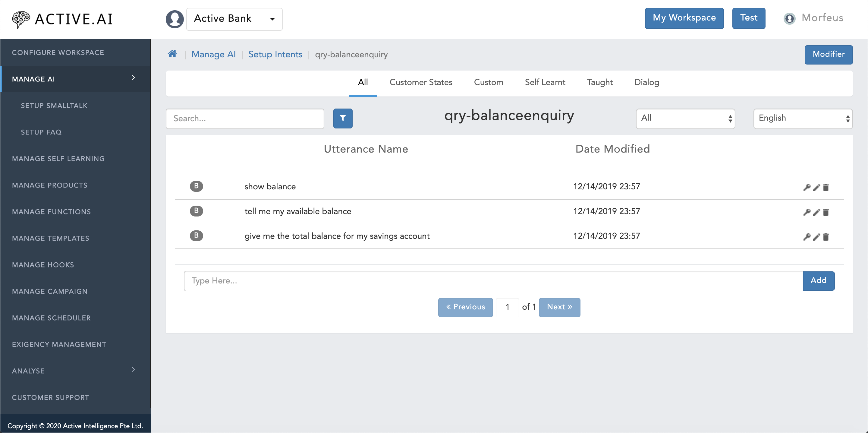
Task: Select the 'Self Learnt' tab
Action: [x=545, y=83]
